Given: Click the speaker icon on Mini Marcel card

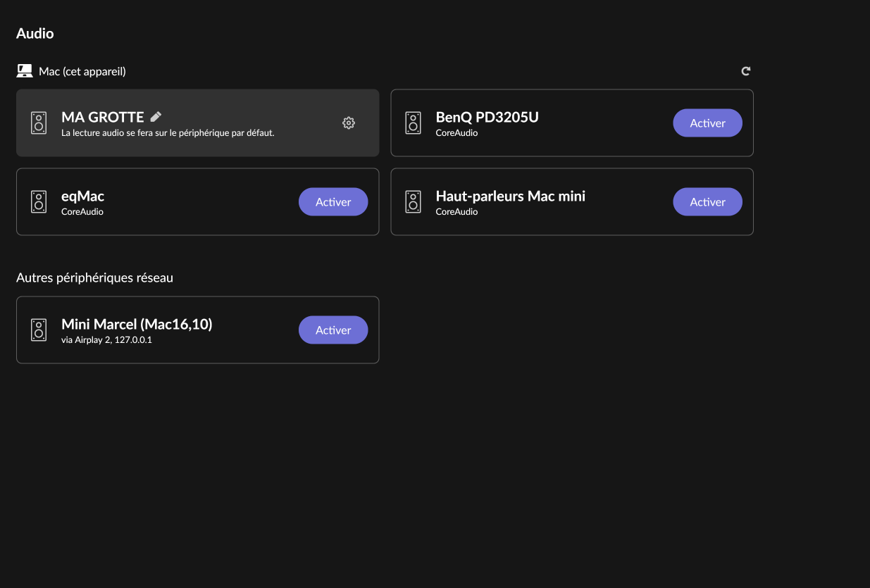Looking at the screenshot, I should tap(39, 330).
